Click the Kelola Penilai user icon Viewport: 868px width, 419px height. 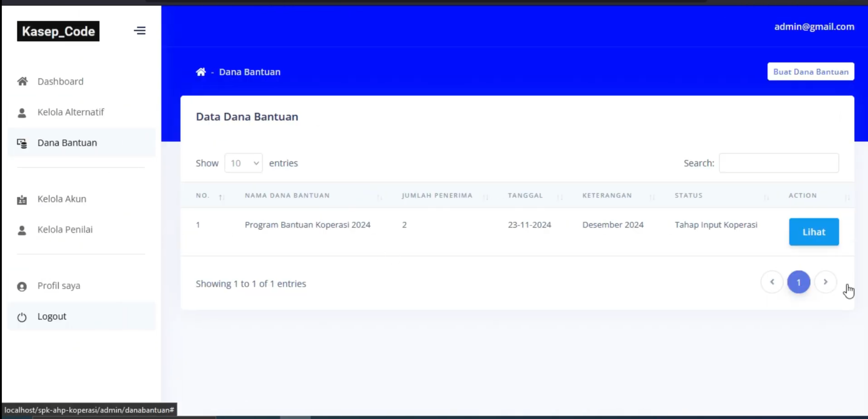point(22,230)
